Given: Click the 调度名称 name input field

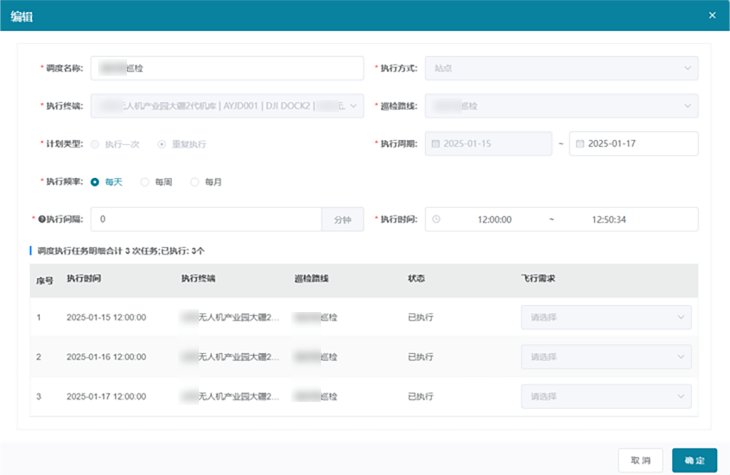Looking at the screenshot, I should point(227,68).
